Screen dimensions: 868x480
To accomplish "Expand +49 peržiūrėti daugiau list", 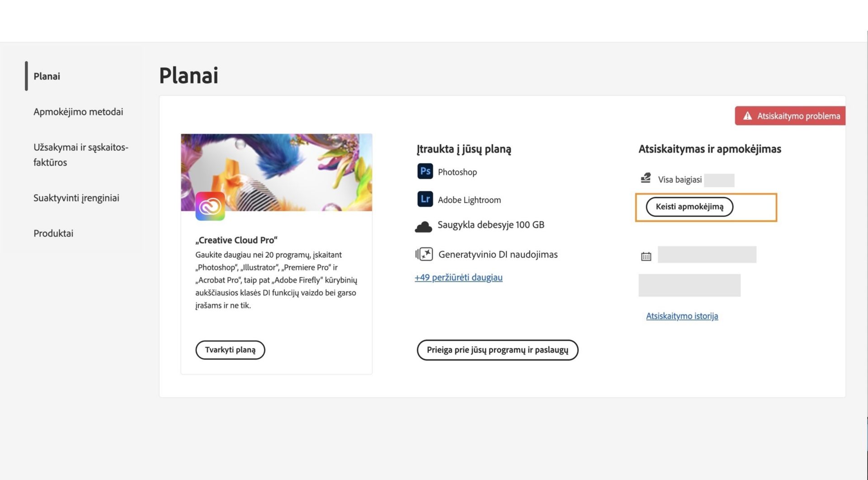I will click(458, 277).
